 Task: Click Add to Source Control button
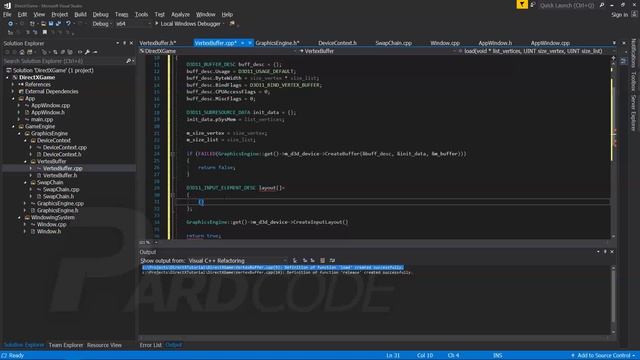coord(603,356)
